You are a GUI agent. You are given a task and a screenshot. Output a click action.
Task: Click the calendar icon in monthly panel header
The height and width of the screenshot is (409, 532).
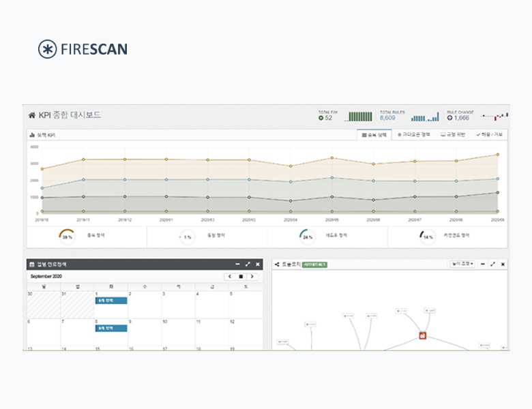[x=31, y=264]
